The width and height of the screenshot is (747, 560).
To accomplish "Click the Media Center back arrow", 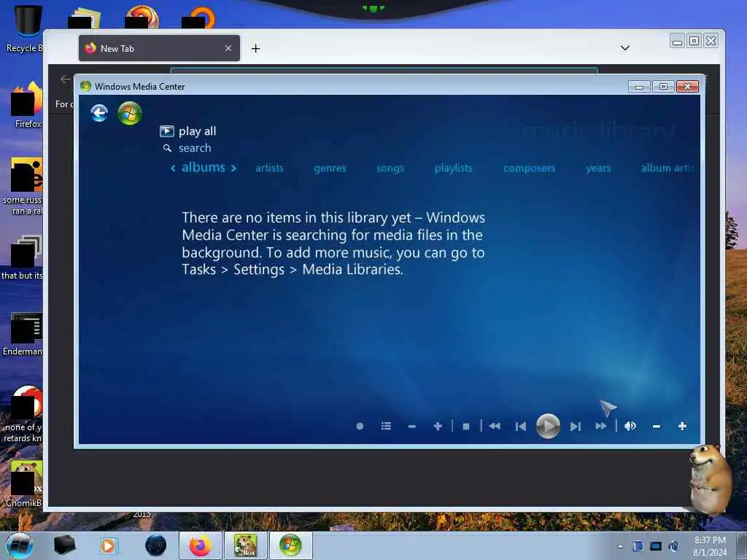I will [x=99, y=113].
